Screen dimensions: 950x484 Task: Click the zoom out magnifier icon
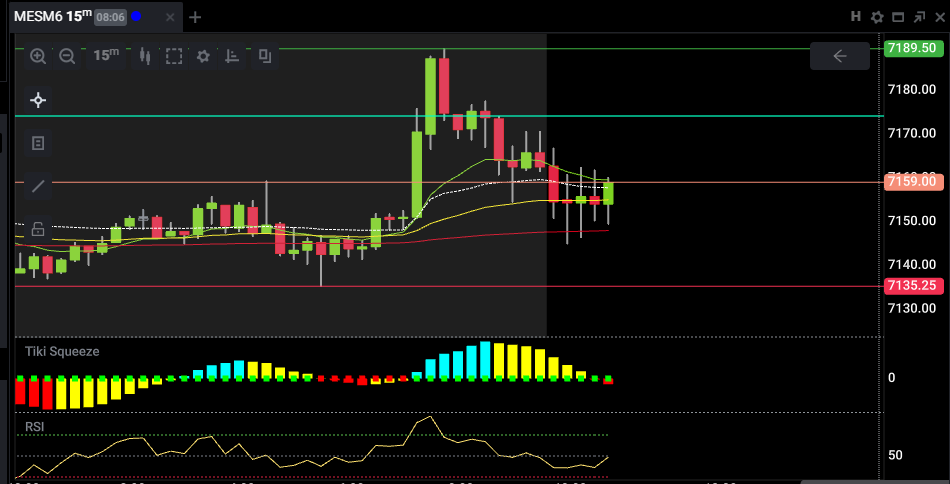click(x=67, y=56)
